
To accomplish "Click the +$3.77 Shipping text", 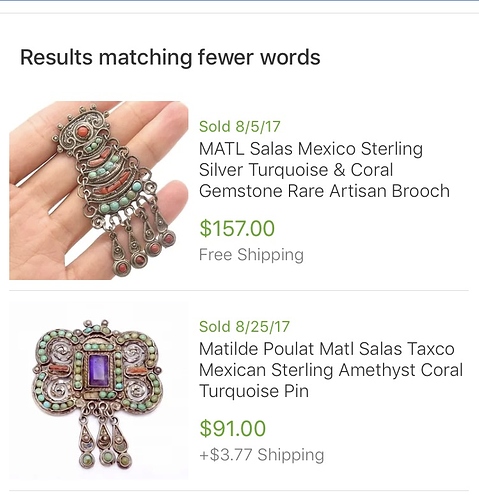I will (x=262, y=455).
